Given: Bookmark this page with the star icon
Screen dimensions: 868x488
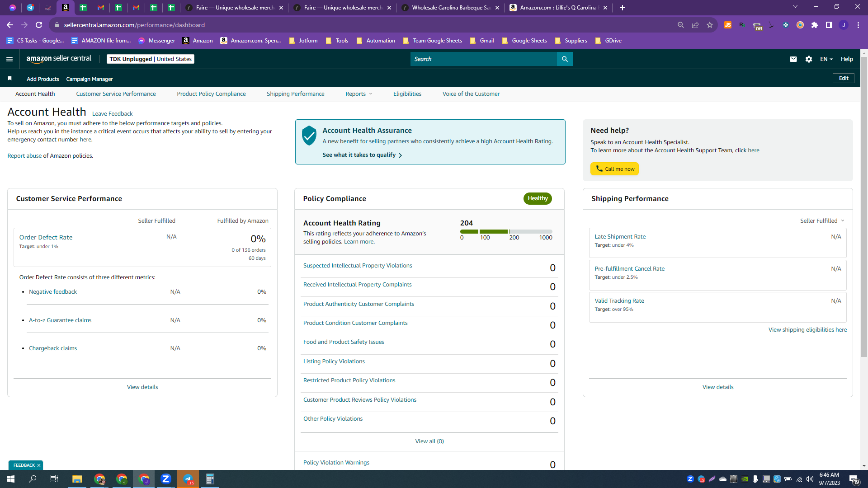Looking at the screenshot, I should coord(710,25).
